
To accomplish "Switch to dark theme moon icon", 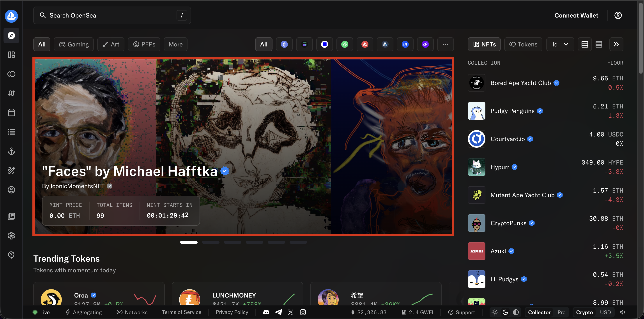I will pyautogui.click(x=505, y=312).
